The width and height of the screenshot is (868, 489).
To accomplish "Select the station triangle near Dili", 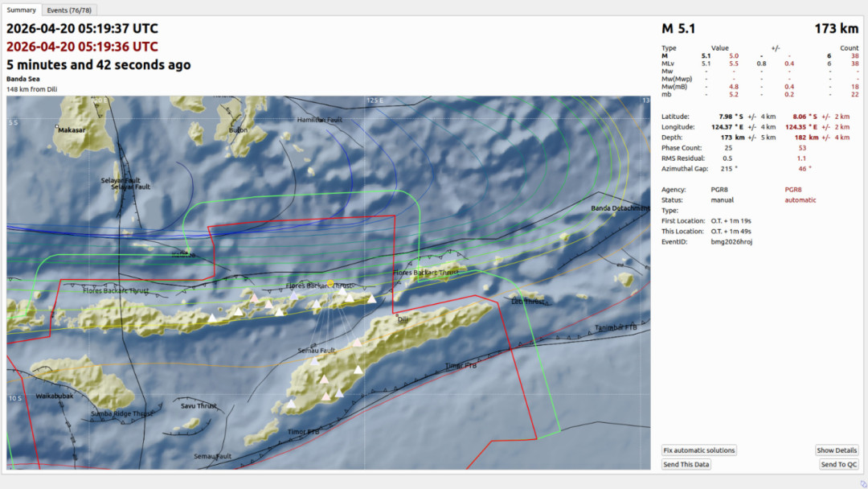I will pos(371,299).
